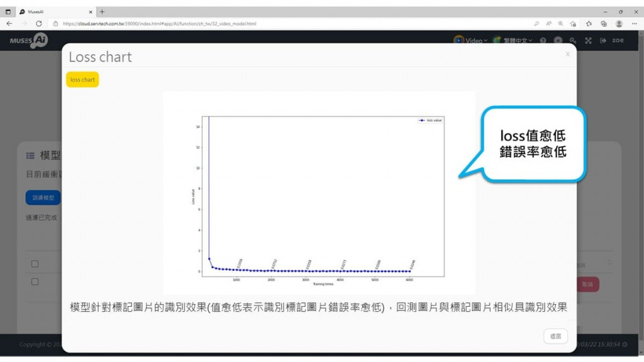Toggle fullscreen with the expand icon
This screenshot has height=362, width=644.
point(588,40)
